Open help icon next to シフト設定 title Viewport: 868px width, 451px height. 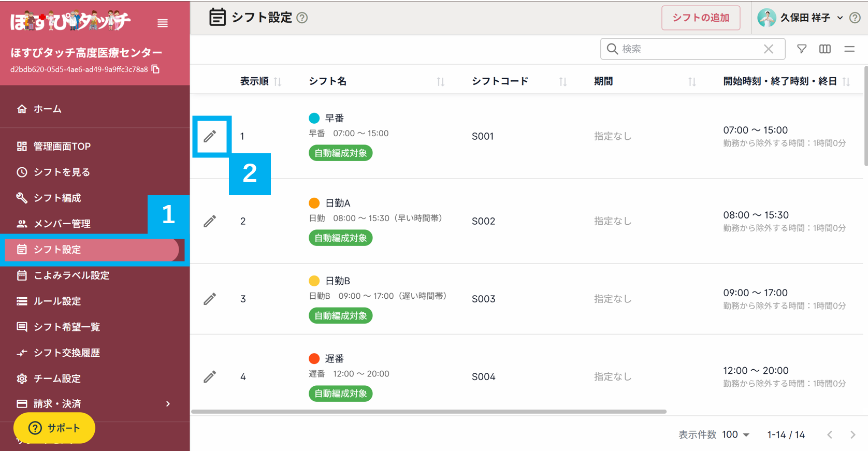(x=302, y=18)
